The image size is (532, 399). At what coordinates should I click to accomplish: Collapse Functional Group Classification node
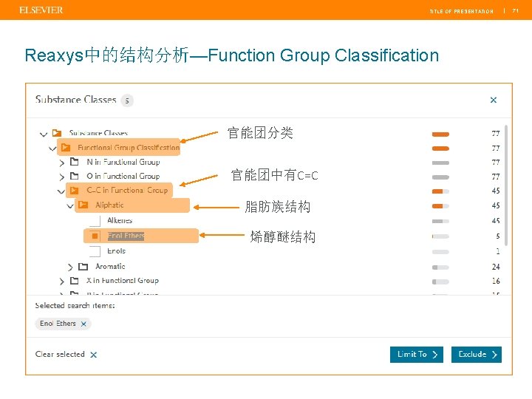coord(52,149)
